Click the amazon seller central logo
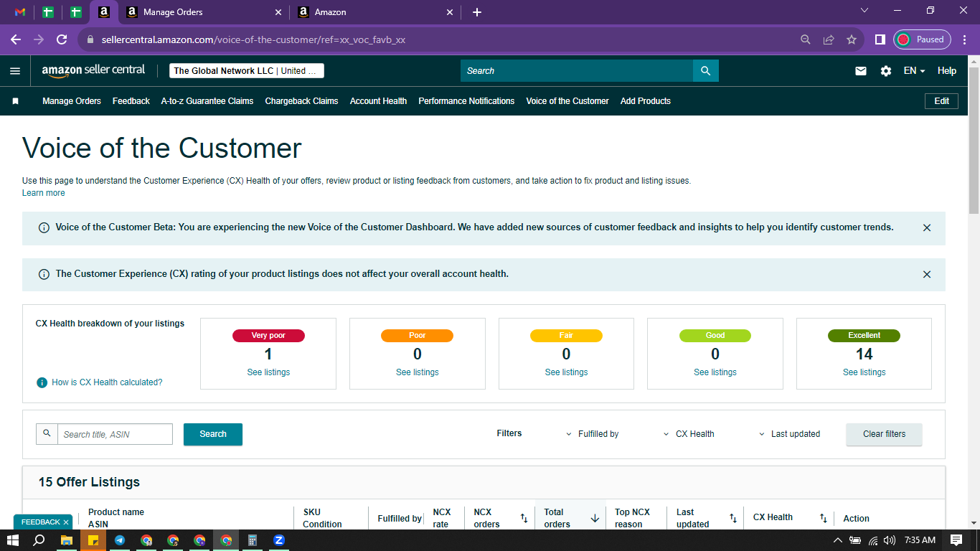Viewport: 980px width, 551px height. pyautogui.click(x=93, y=70)
